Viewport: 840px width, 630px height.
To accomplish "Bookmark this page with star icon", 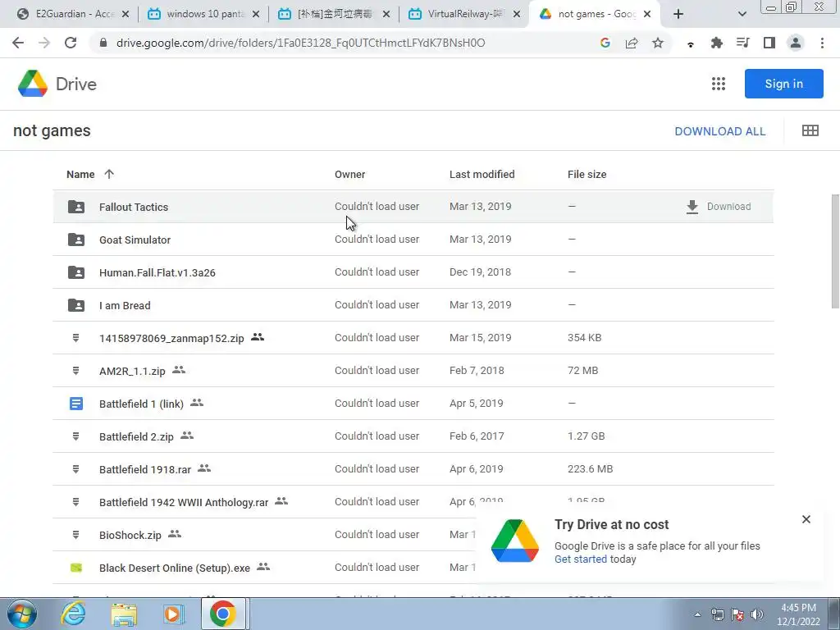I will pyautogui.click(x=658, y=43).
